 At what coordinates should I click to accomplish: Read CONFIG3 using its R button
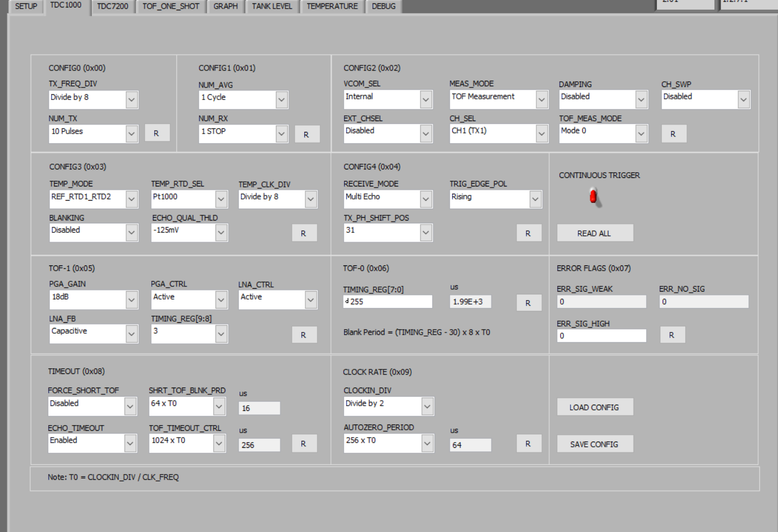(304, 233)
